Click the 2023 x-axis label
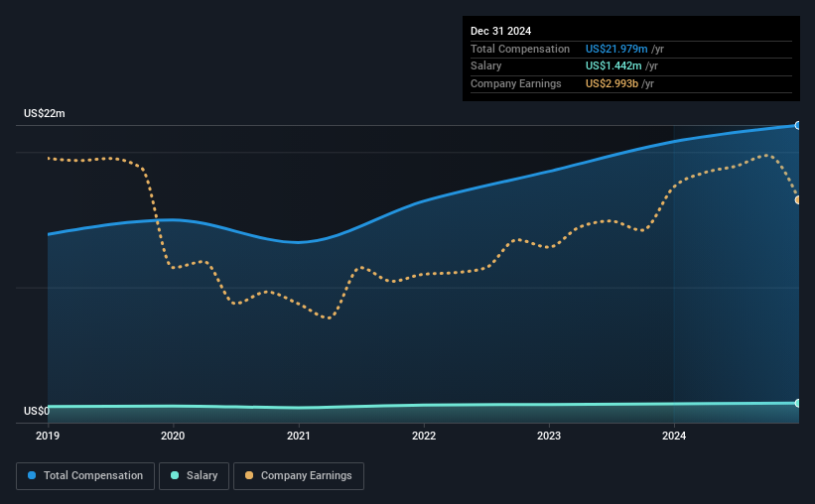Image resolution: width=815 pixels, height=504 pixels. coord(549,436)
